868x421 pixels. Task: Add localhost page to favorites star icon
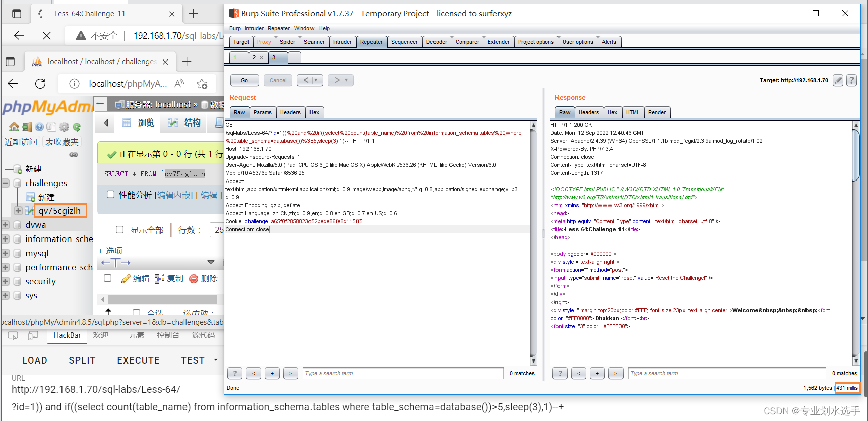point(202,84)
